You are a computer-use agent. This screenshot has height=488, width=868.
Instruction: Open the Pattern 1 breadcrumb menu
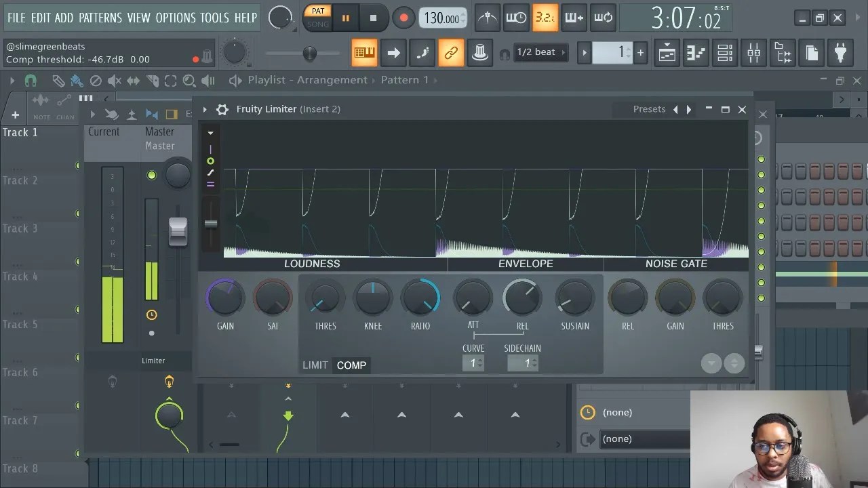404,80
